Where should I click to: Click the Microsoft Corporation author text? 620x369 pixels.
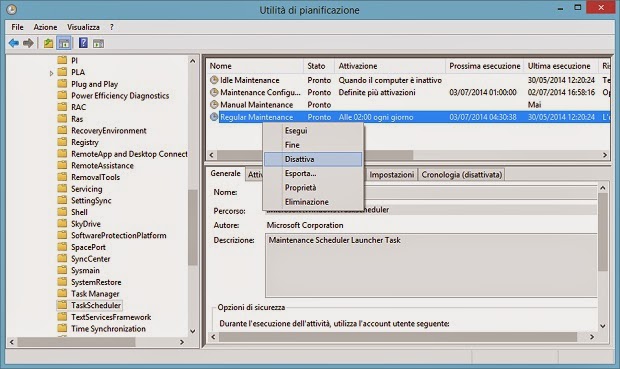pyautogui.click(x=305, y=225)
